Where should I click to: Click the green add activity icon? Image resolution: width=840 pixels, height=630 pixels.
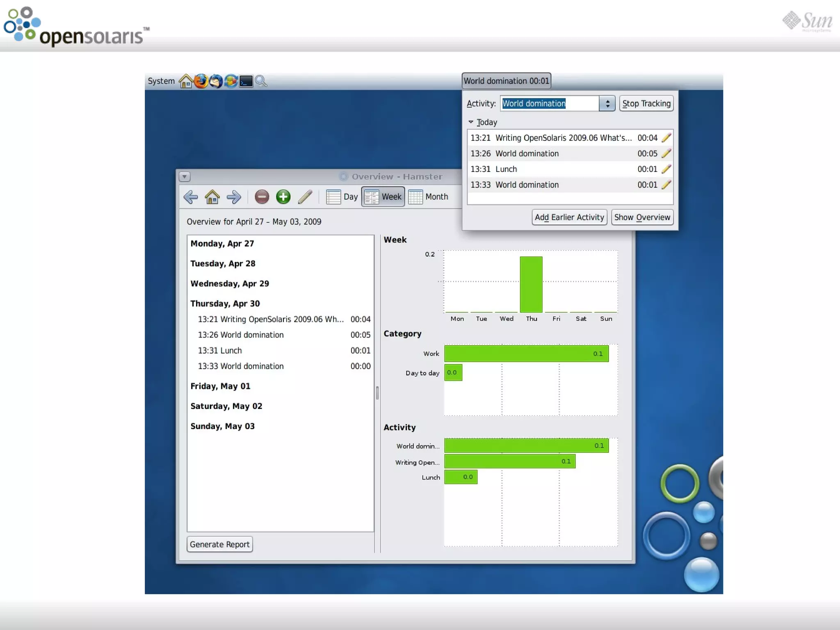pyautogui.click(x=283, y=197)
